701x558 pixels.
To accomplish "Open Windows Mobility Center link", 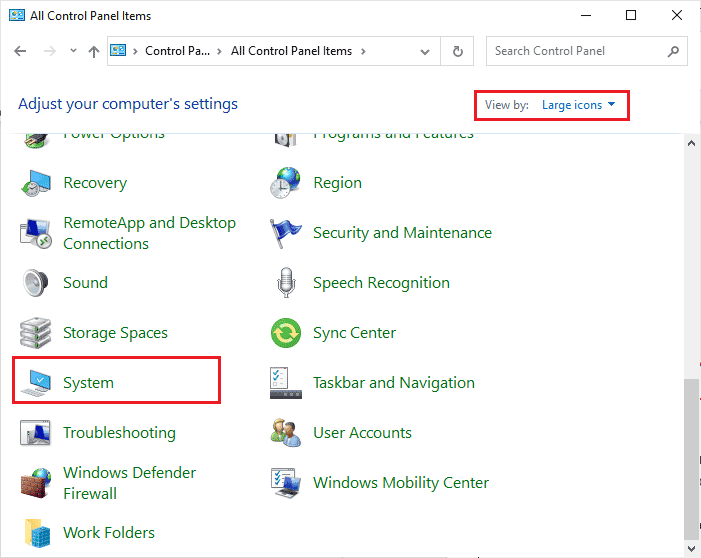I will pyautogui.click(x=401, y=483).
